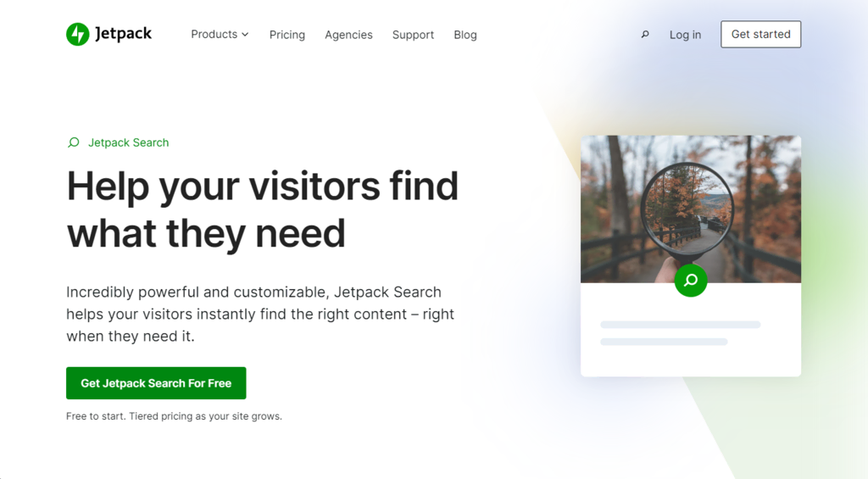Click the Jetpack wordmark text
Screen dimensions: 868x479
coord(123,34)
